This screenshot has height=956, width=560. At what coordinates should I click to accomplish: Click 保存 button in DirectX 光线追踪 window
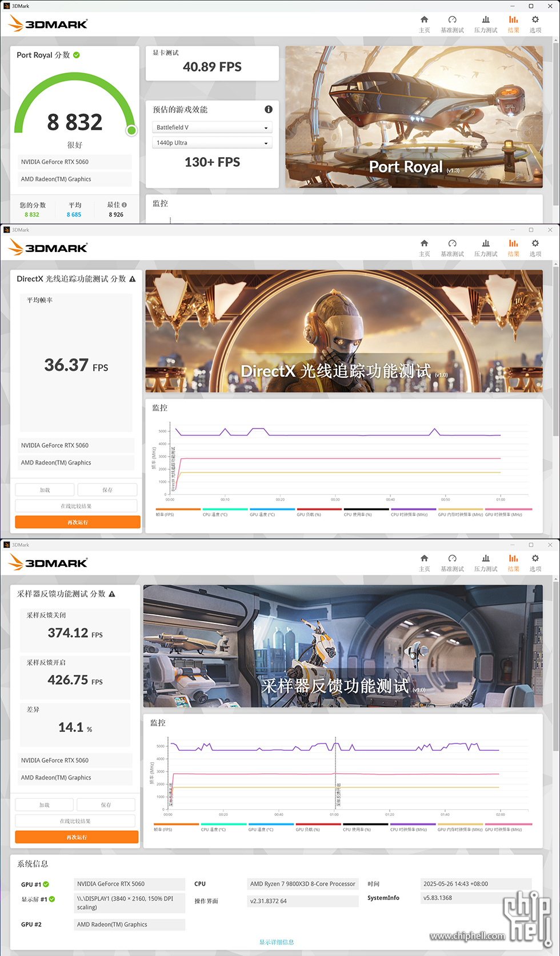107,490
